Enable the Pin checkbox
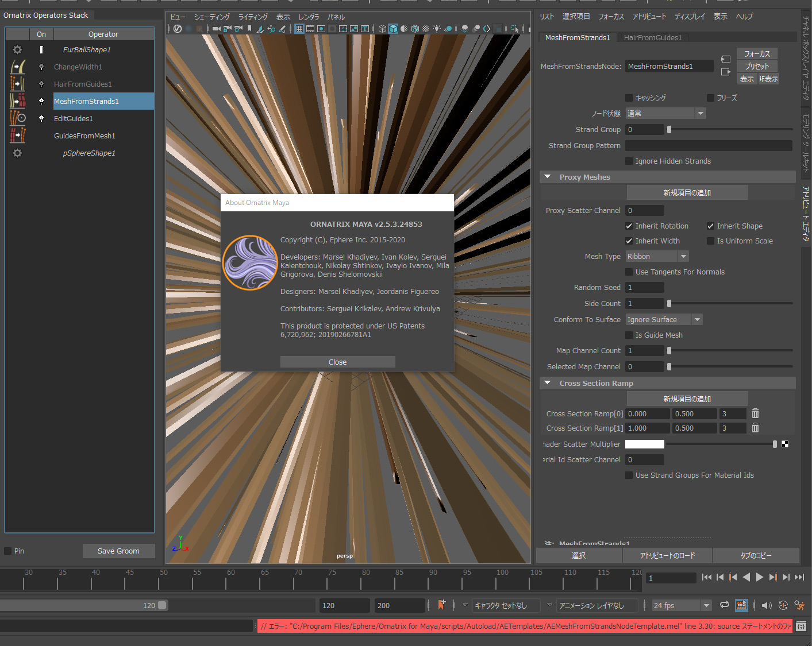 tap(8, 551)
